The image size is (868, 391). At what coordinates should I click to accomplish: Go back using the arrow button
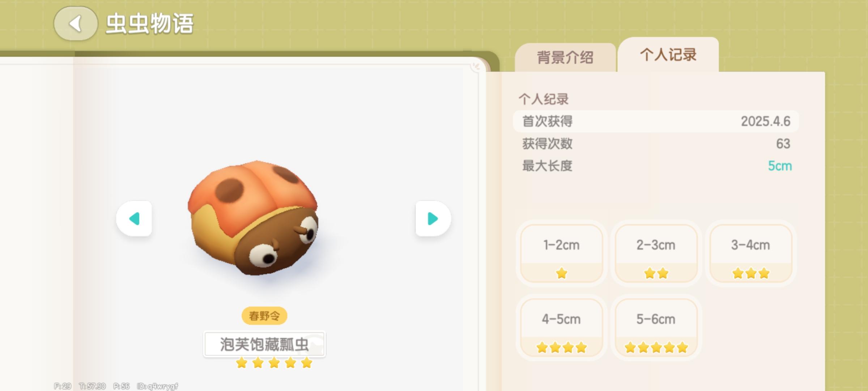[76, 24]
